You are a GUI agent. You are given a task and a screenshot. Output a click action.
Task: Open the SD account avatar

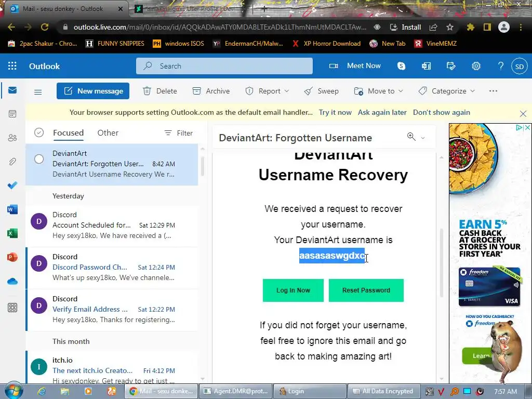[520, 66]
